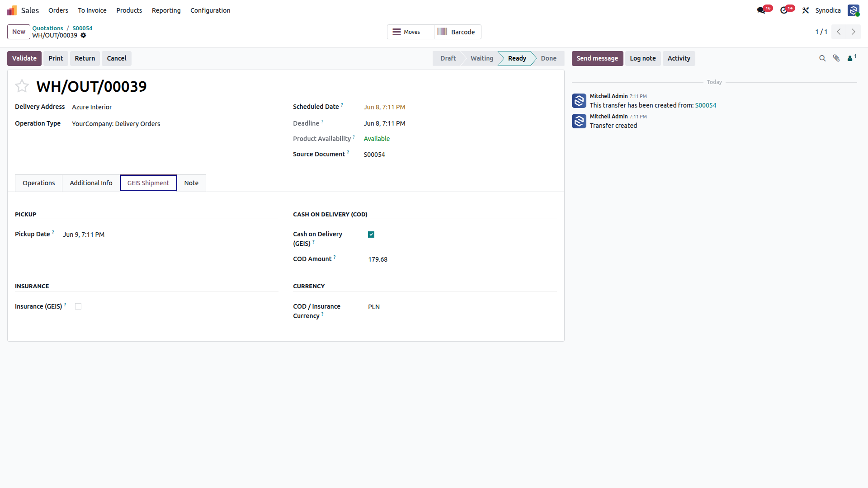The width and height of the screenshot is (868, 488).
Task: Click the Source Document help question mark
Action: pyautogui.click(x=348, y=152)
